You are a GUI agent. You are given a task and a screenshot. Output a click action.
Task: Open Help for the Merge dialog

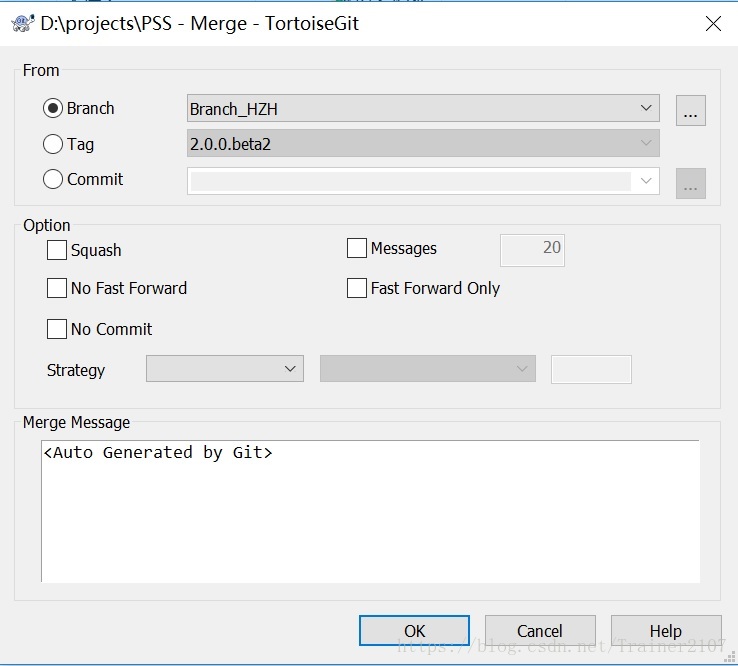click(x=666, y=631)
